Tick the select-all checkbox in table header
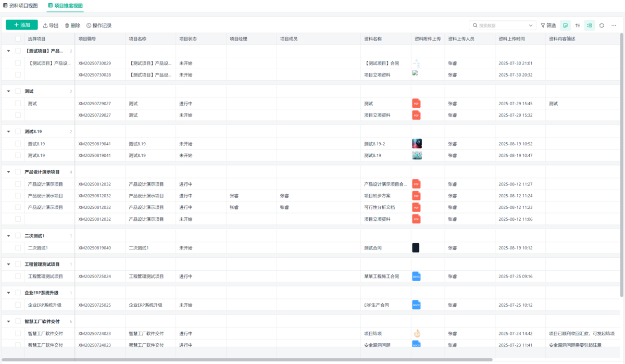This screenshot has width=625, height=364. [x=18, y=39]
